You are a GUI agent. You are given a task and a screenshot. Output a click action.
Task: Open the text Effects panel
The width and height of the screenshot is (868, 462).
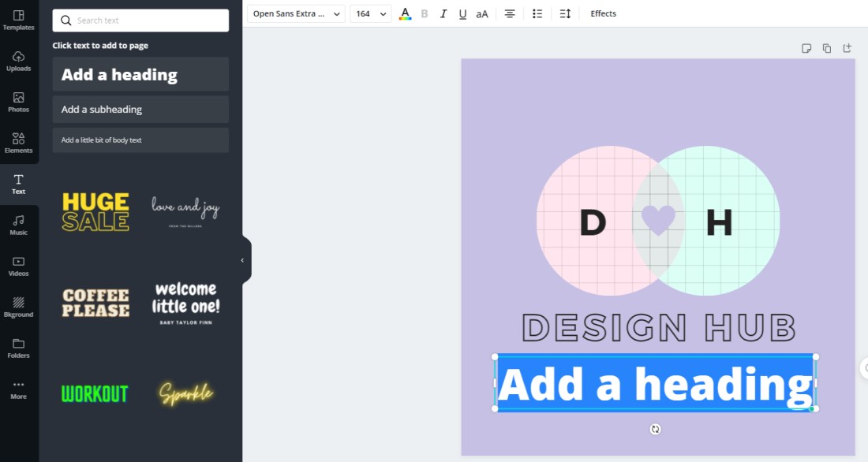click(604, 14)
